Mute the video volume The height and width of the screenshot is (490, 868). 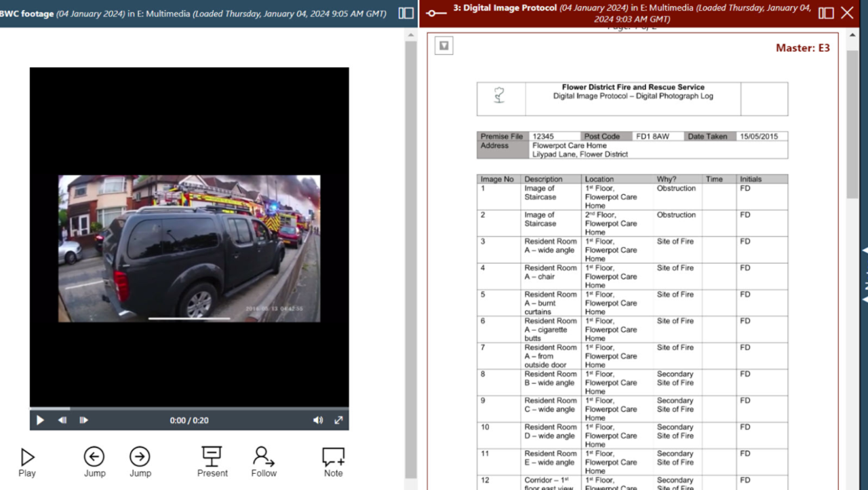pos(317,420)
